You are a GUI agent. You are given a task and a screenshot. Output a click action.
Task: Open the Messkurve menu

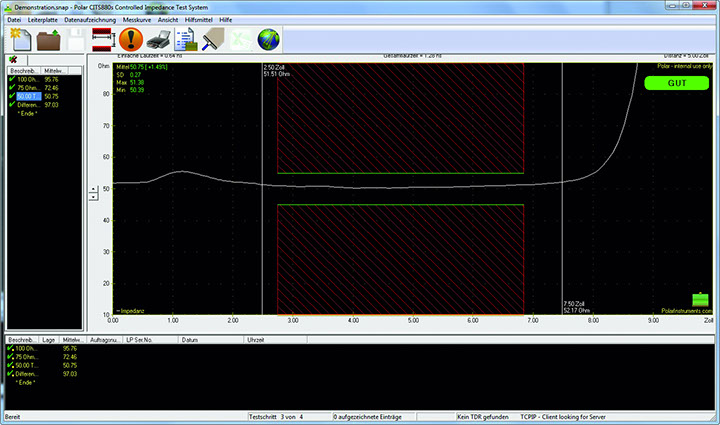[136, 19]
